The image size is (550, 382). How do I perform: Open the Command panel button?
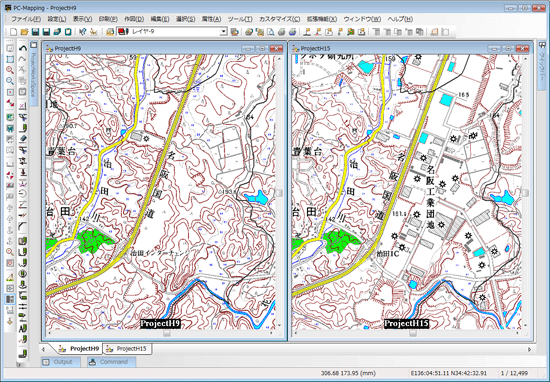(x=112, y=362)
